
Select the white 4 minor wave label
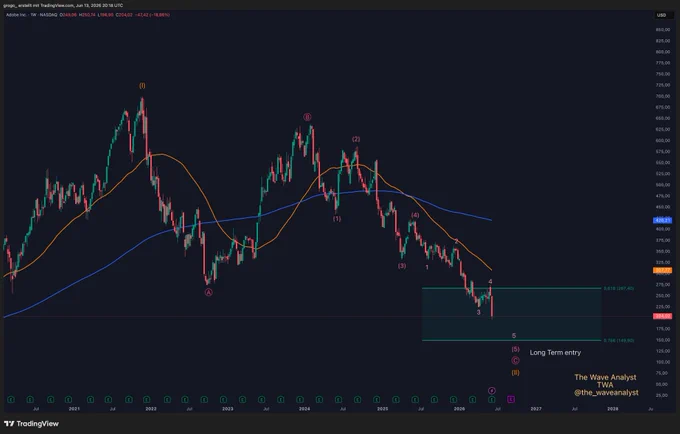490,281
